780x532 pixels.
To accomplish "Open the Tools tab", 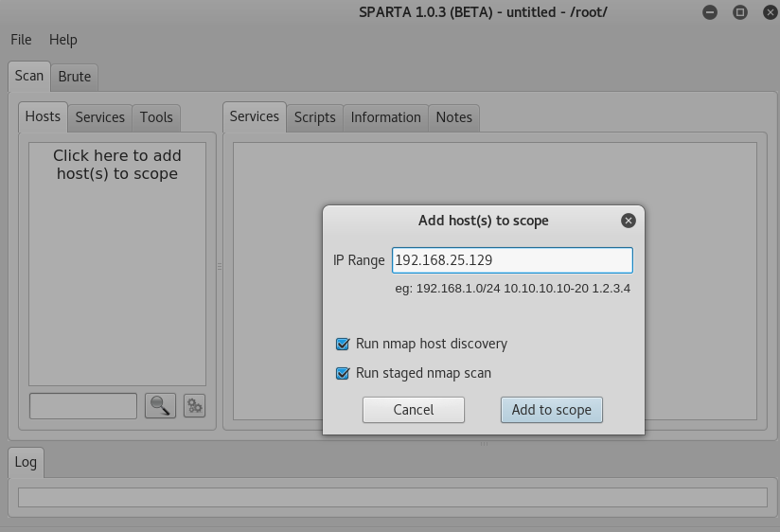I will [156, 118].
